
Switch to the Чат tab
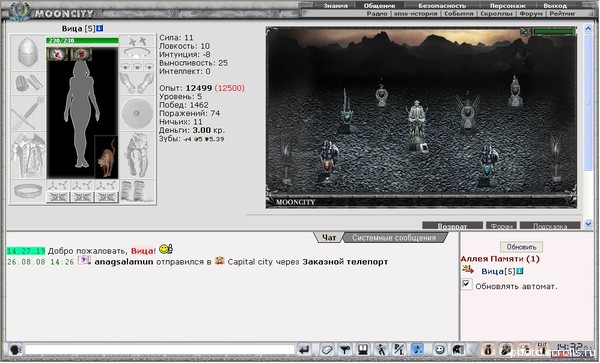click(x=329, y=238)
